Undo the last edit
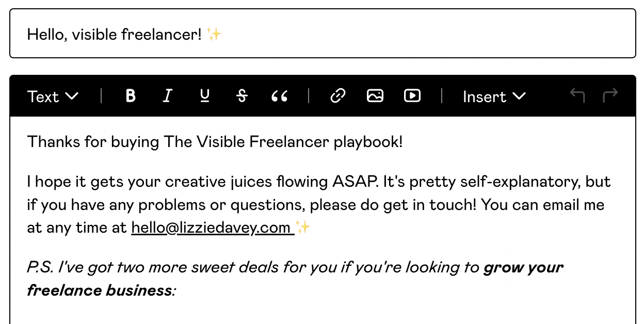The height and width of the screenshot is (324, 644). click(577, 95)
